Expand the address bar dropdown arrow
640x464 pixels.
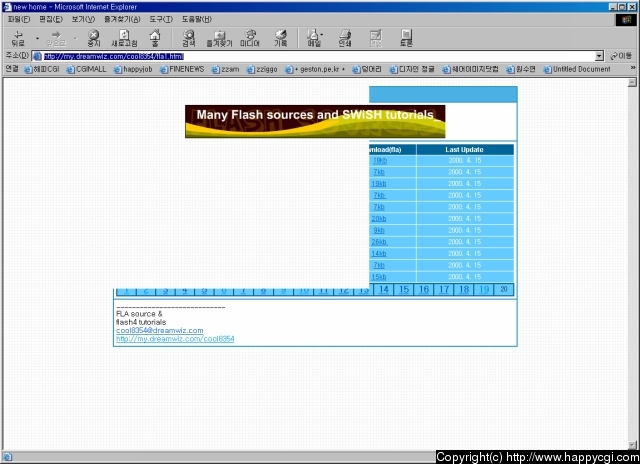[599, 56]
